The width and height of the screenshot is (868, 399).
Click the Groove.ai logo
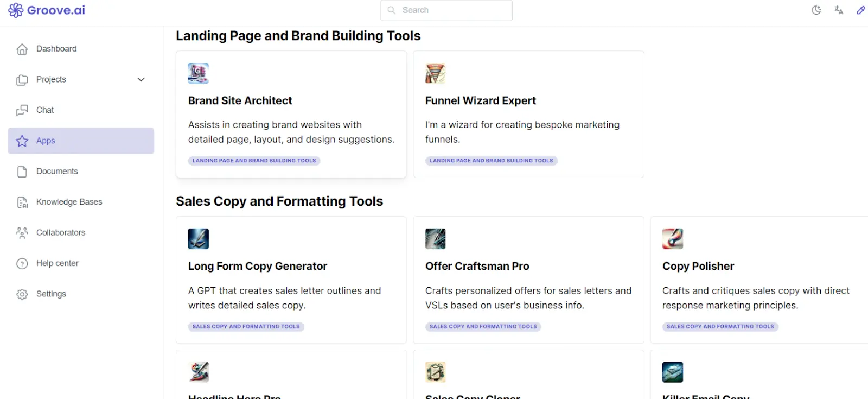click(47, 10)
